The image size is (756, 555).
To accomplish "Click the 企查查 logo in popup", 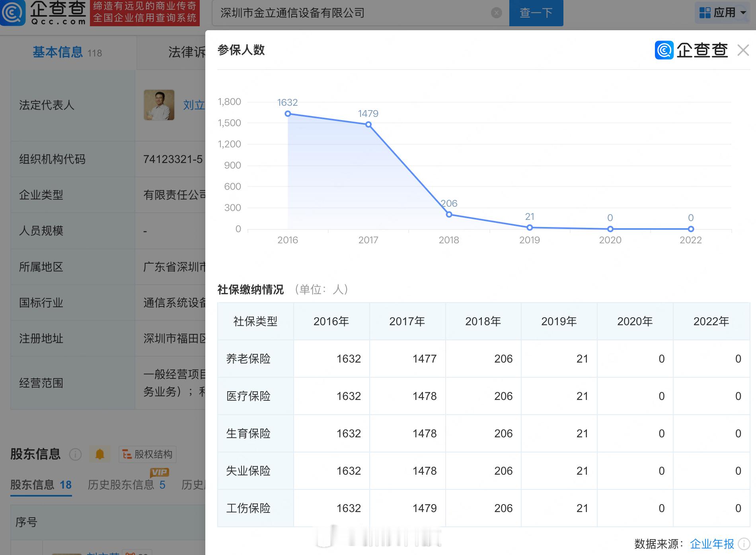I will click(x=692, y=50).
